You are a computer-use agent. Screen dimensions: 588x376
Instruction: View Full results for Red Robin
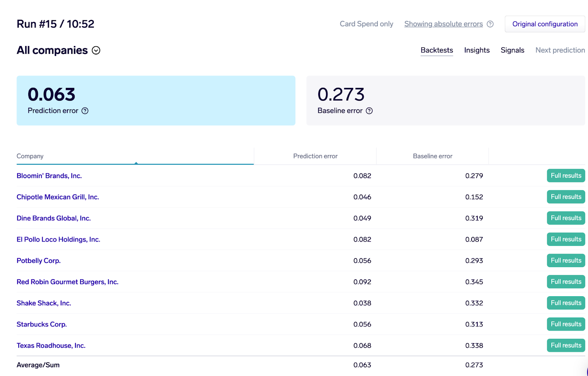point(566,282)
